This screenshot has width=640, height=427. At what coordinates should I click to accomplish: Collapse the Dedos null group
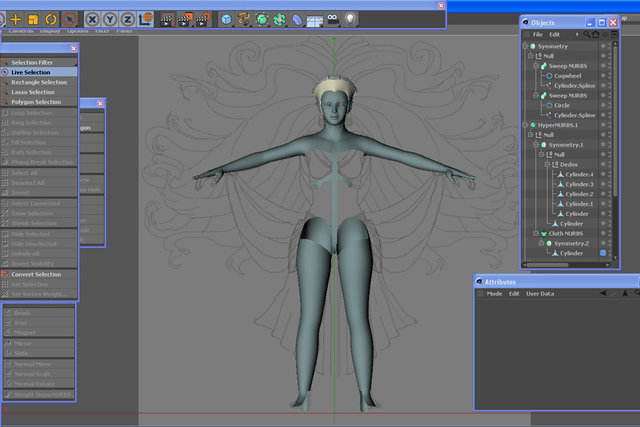point(547,165)
